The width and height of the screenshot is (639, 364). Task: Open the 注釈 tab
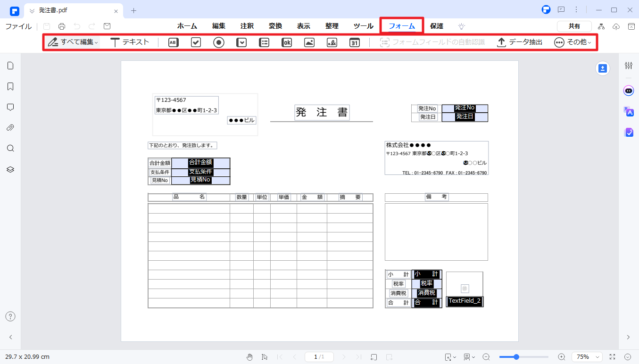coord(247,26)
